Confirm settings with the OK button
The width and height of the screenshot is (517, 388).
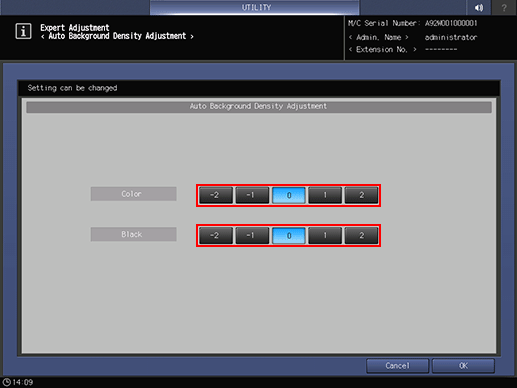coord(463,366)
